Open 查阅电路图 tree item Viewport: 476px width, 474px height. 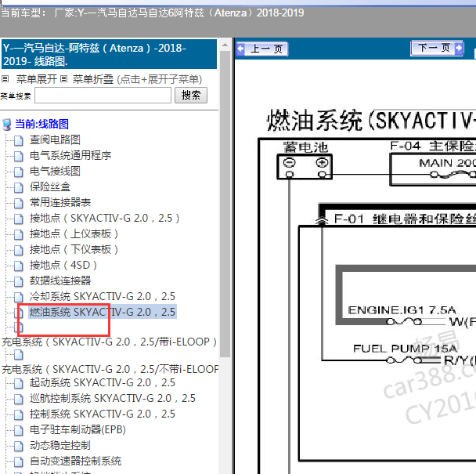point(55,139)
